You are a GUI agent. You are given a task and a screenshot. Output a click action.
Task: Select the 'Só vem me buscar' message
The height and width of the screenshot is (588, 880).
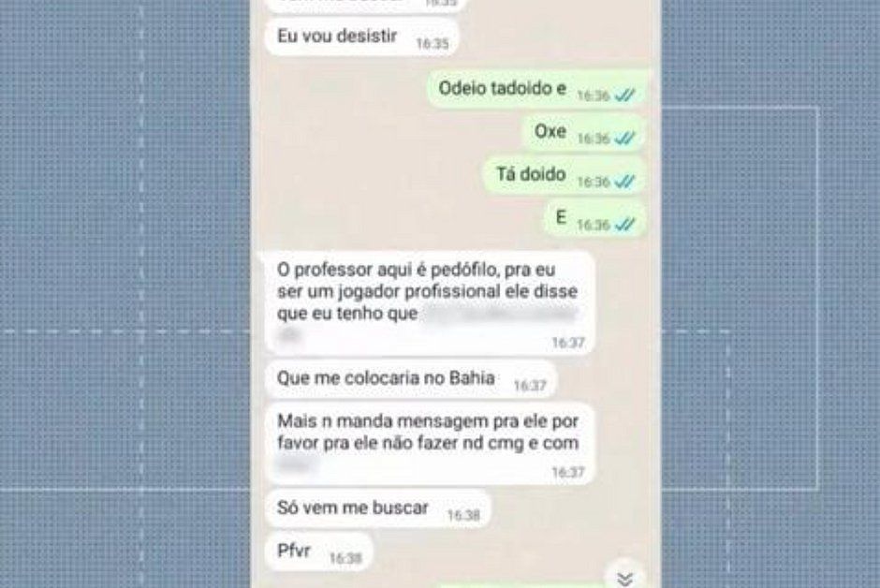[377, 509]
